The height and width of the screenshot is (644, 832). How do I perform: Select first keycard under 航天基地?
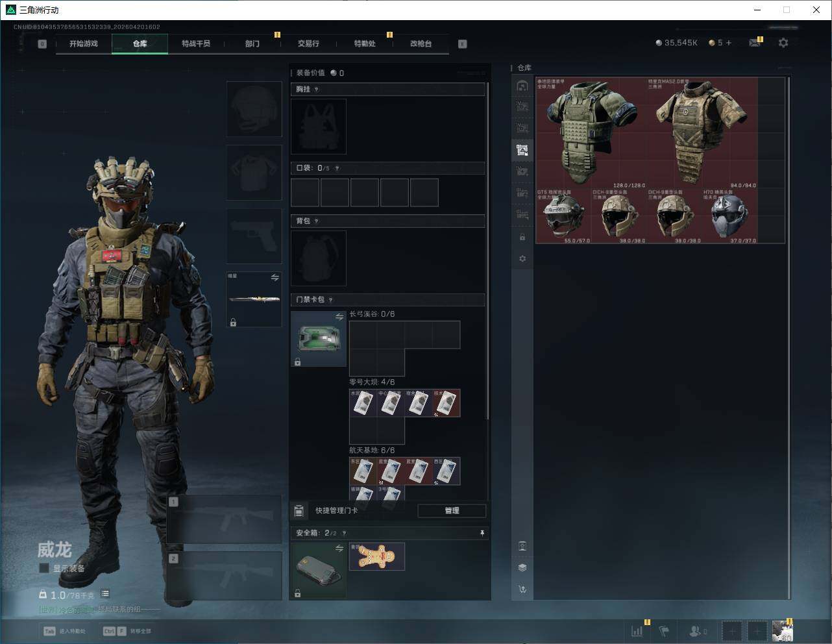[x=363, y=471]
